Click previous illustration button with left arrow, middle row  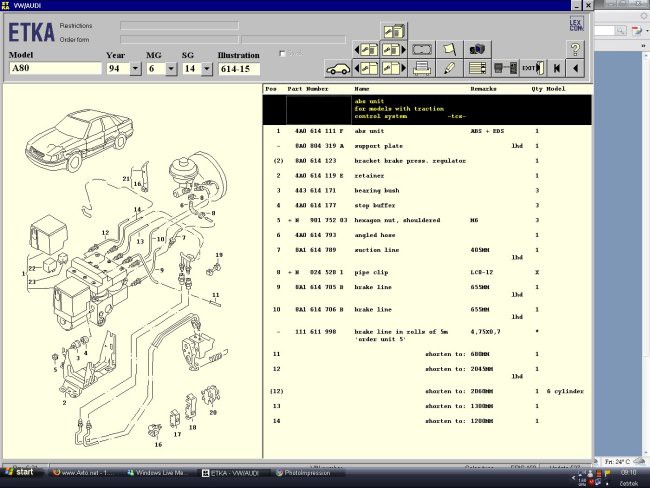pos(366,50)
